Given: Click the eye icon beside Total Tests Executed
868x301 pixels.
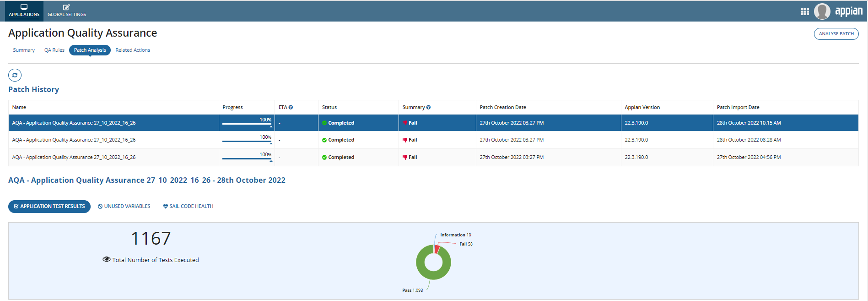Looking at the screenshot, I should coord(107,259).
